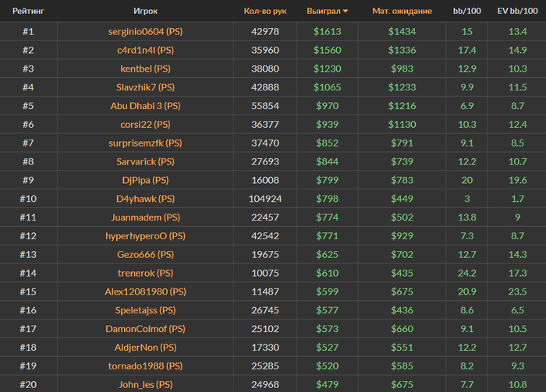Sort table by Кол-во рук column
This screenshot has height=392, width=546.
[x=265, y=11]
